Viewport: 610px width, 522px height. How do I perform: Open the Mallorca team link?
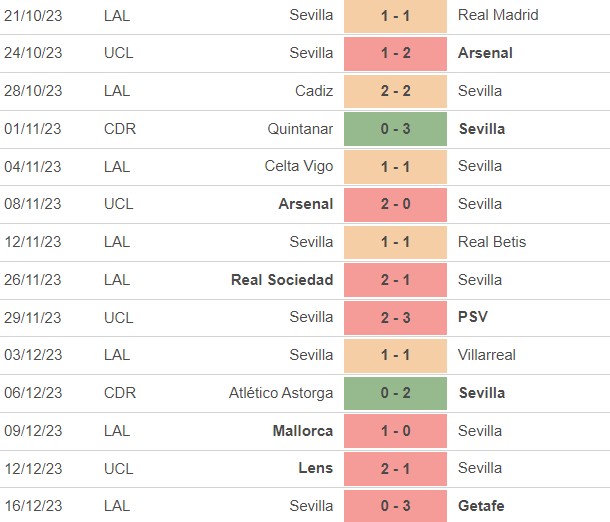click(303, 431)
